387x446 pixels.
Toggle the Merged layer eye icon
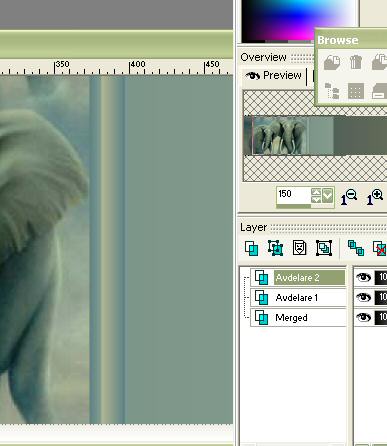(x=363, y=317)
